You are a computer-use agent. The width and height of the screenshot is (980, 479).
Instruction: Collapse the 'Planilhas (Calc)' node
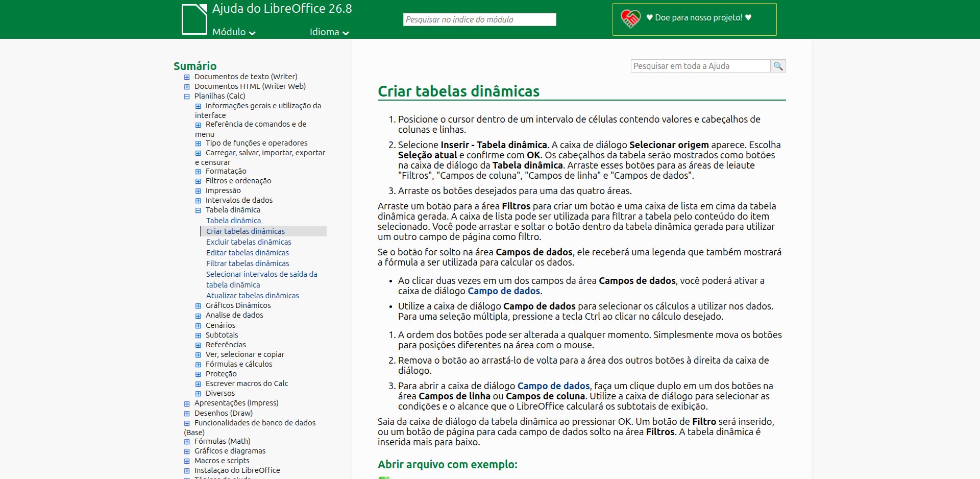pyautogui.click(x=187, y=97)
